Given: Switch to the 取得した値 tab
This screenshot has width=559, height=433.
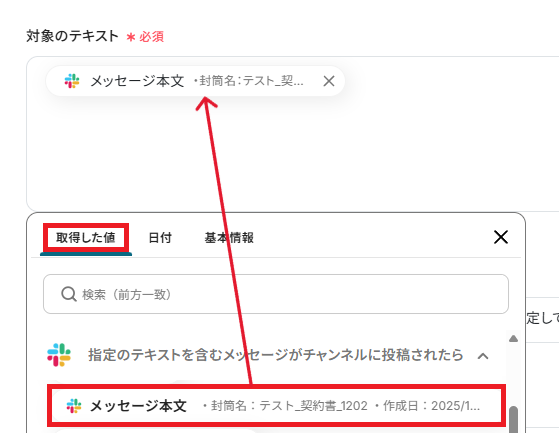Looking at the screenshot, I should click(x=86, y=238).
